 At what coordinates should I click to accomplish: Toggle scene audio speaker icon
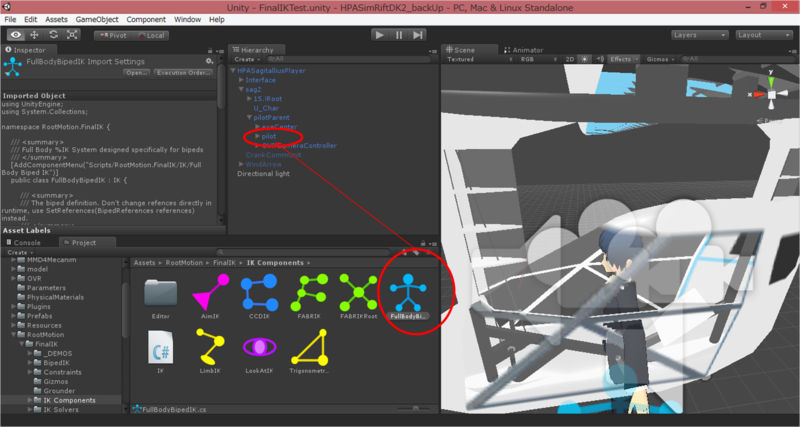(600, 59)
